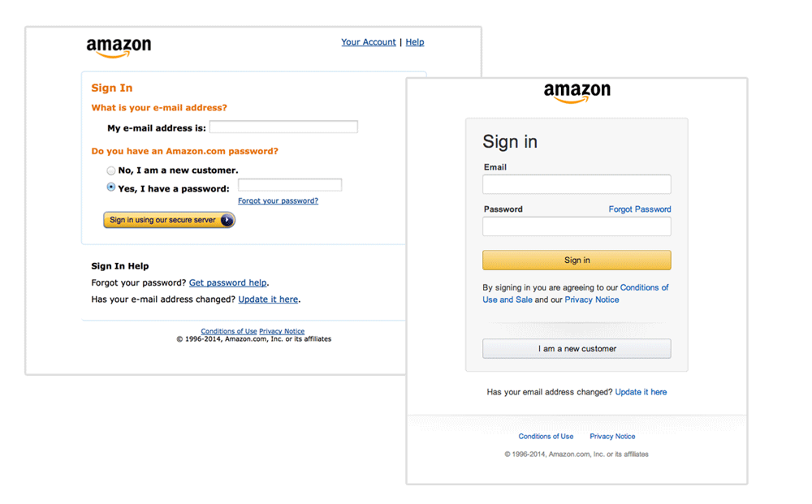
Task: Click the arrow icon on secure server button
Action: tap(227, 220)
